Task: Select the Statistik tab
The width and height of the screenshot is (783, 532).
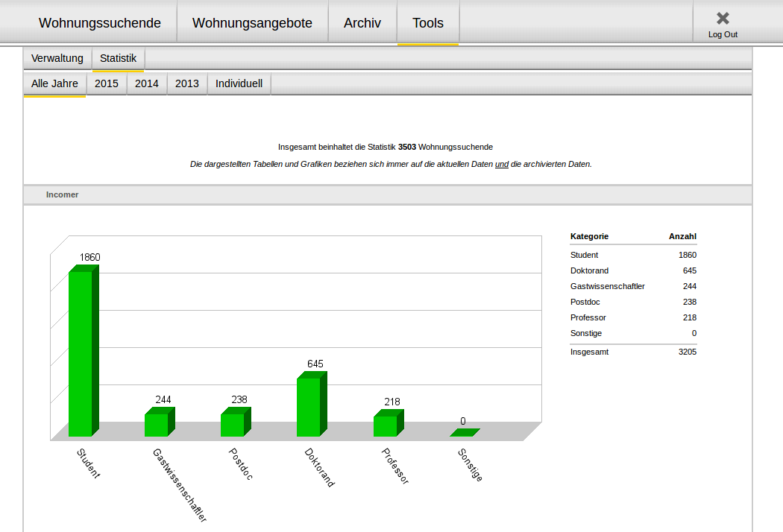Action: click(x=119, y=58)
